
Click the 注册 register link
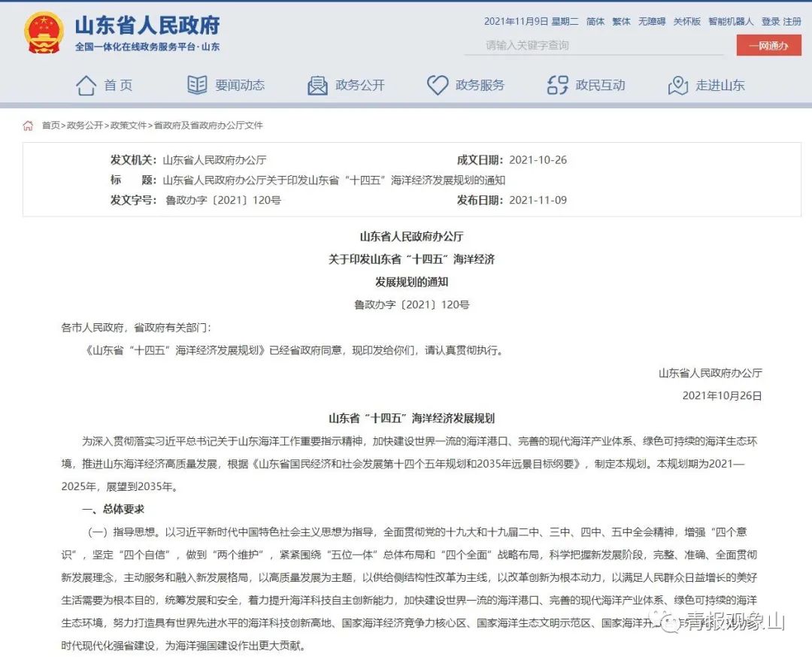coord(792,22)
